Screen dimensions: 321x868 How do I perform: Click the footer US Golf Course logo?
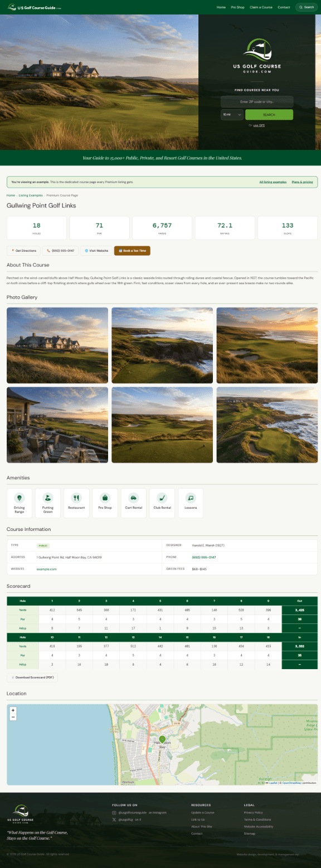[x=20, y=813]
